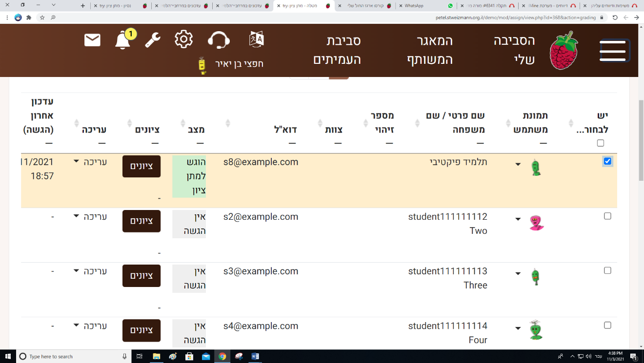This screenshot has width=644, height=363.
Task: Open Microsoft Word from the taskbar
Action: tap(255, 356)
